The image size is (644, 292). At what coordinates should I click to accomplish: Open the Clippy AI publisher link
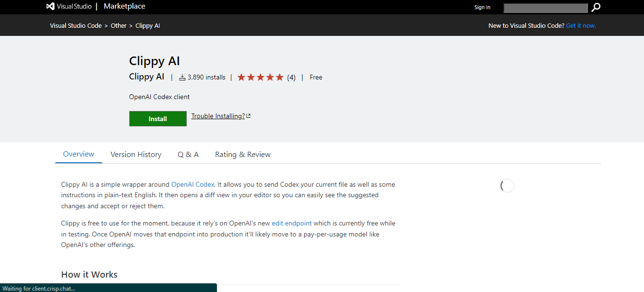(x=147, y=77)
